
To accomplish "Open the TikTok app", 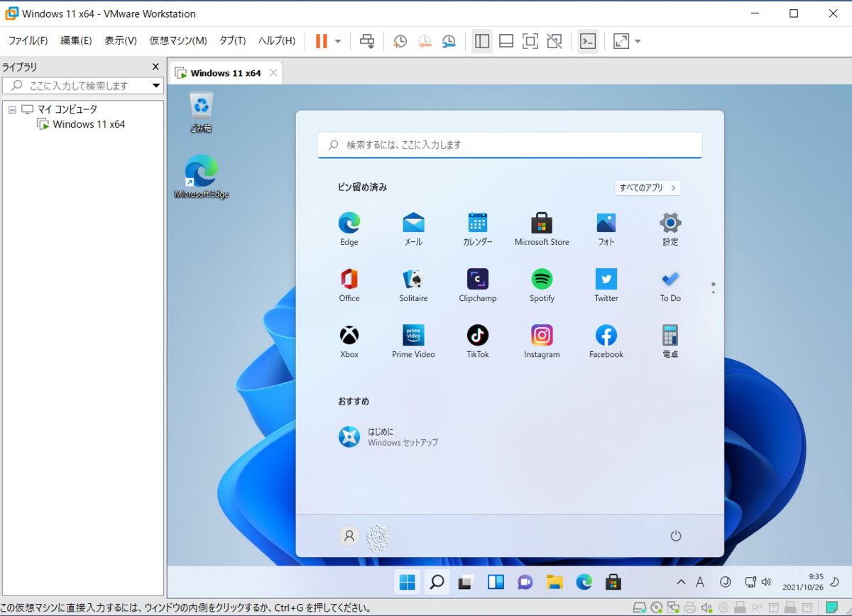I will (478, 341).
